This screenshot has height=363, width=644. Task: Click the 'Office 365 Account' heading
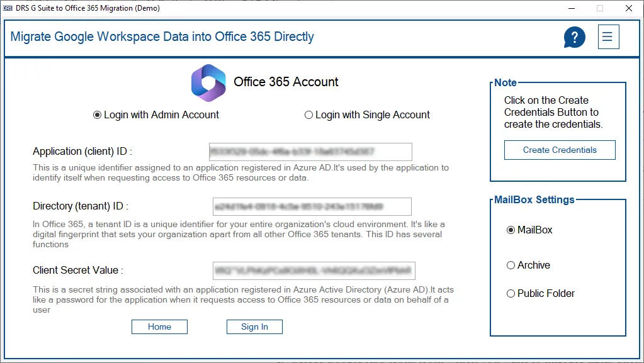[286, 82]
